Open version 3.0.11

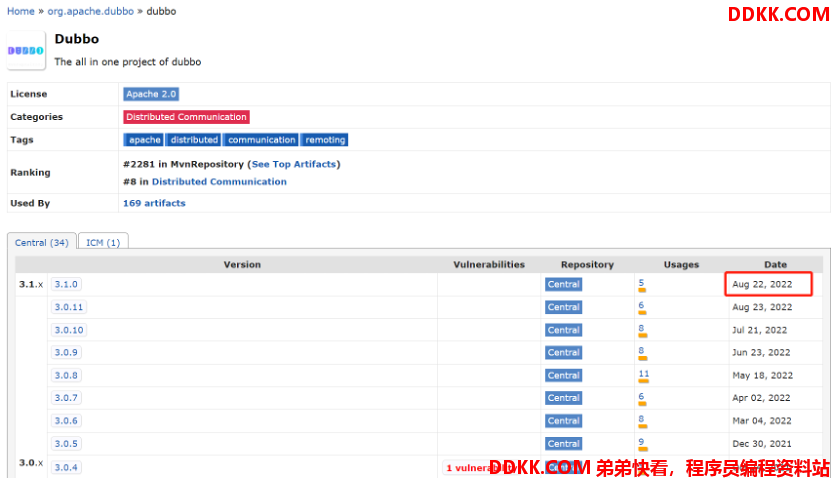(x=68, y=307)
